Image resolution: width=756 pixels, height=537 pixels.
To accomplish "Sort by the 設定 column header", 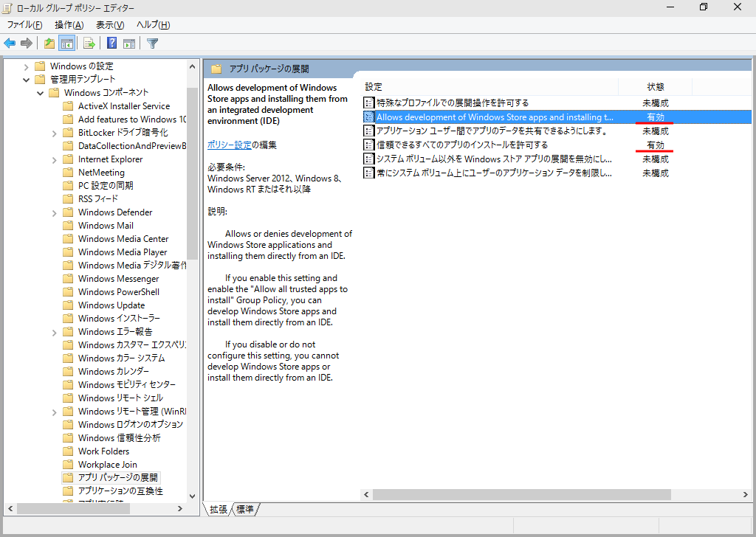I will [x=489, y=87].
